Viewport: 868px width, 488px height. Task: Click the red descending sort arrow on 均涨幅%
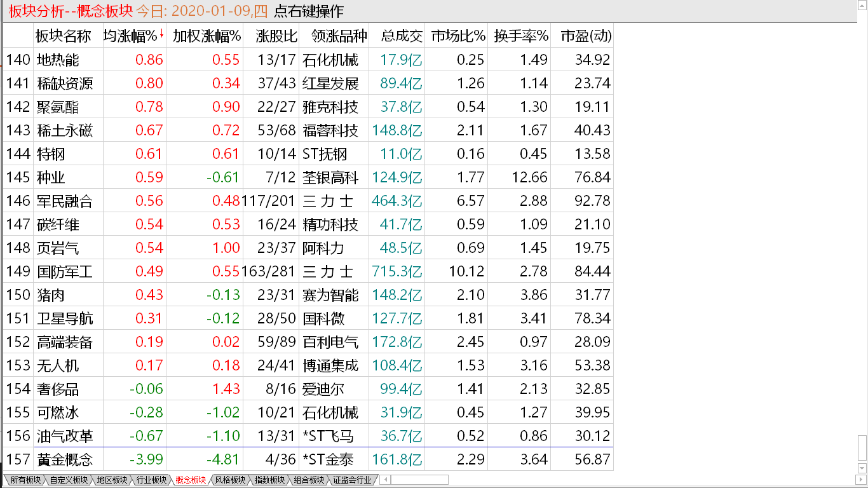(161, 34)
